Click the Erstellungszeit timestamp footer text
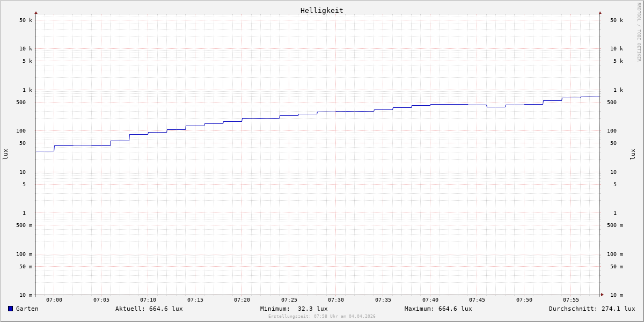The width and height of the screenshot is (644, 322). (322, 317)
